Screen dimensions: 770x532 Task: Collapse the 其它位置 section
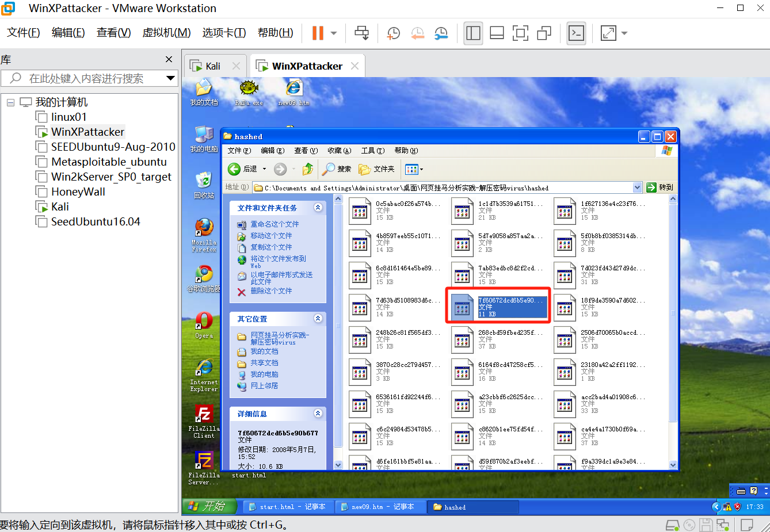click(318, 319)
